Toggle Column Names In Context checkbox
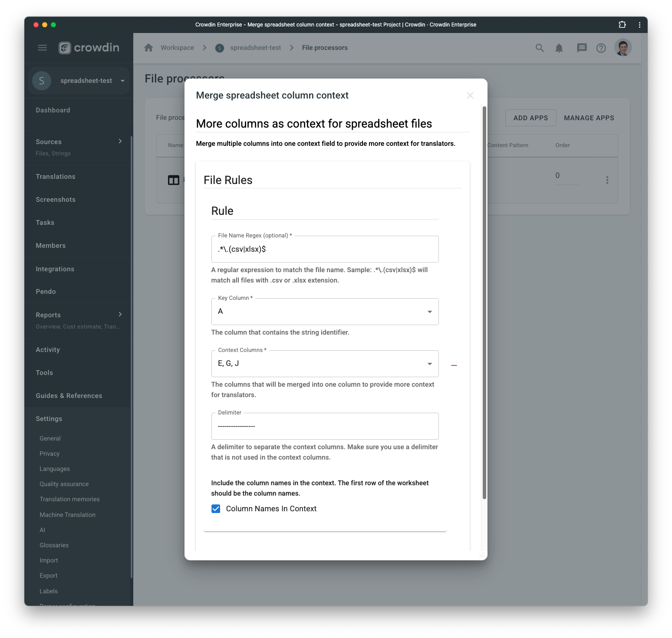Viewport: 672px width, 638px height. click(216, 509)
